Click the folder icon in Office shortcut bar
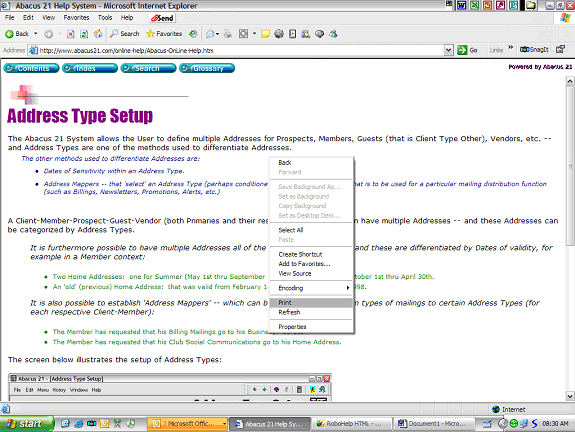This screenshot has height=432, width=575. tap(531, 5)
